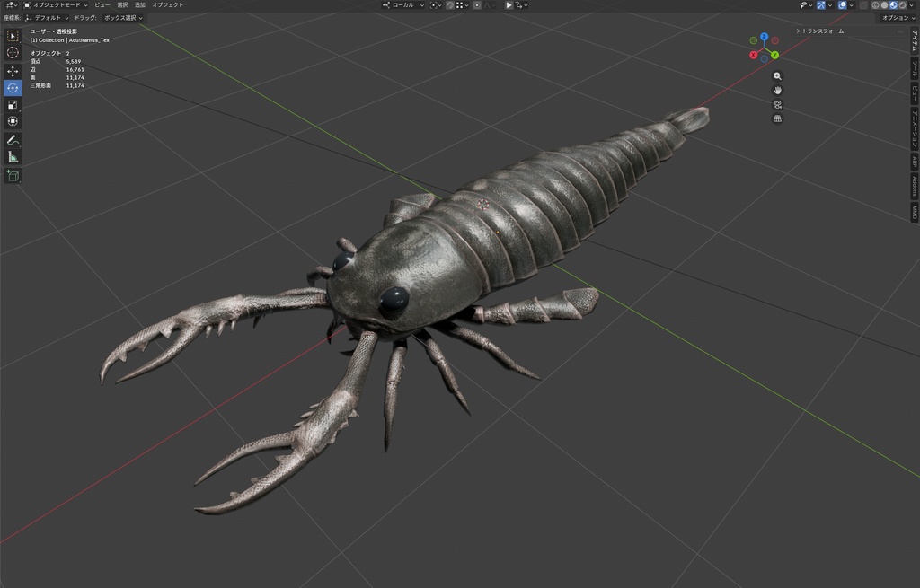The image size is (920, 588).
Task: Toggle viewport gizmos visibility
Action: (x=821, y=5)
